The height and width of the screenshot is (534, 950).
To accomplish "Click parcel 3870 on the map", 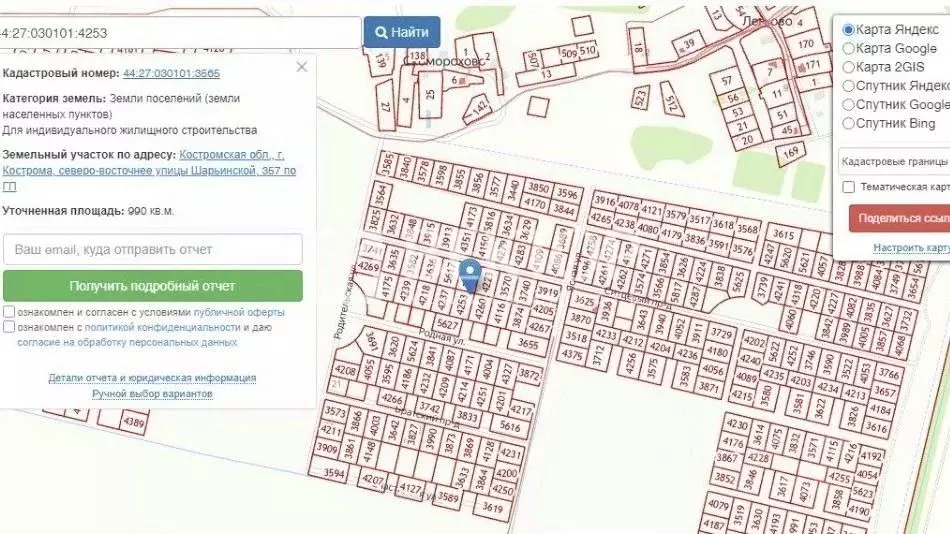I will (x=580, y=319).
